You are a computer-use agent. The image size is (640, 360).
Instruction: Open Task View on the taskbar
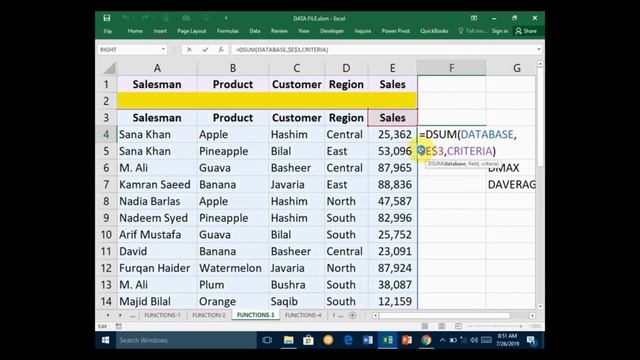click(x=267, y=340)
